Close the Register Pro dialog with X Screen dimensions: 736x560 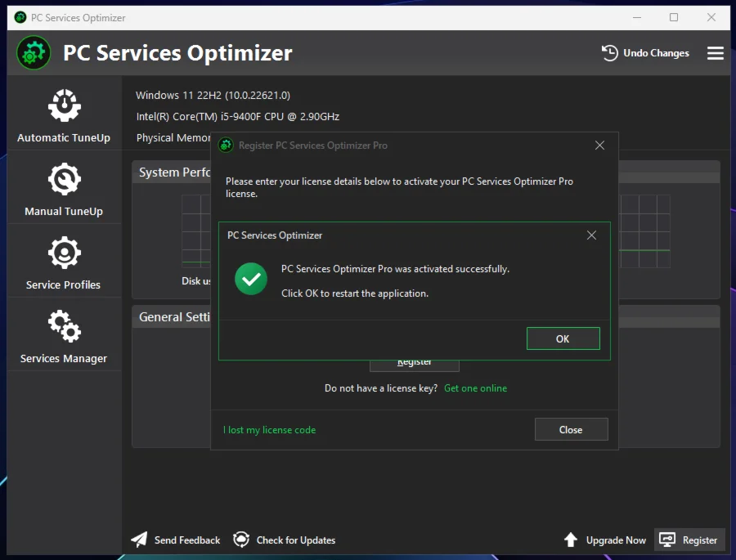pos(599,146)
